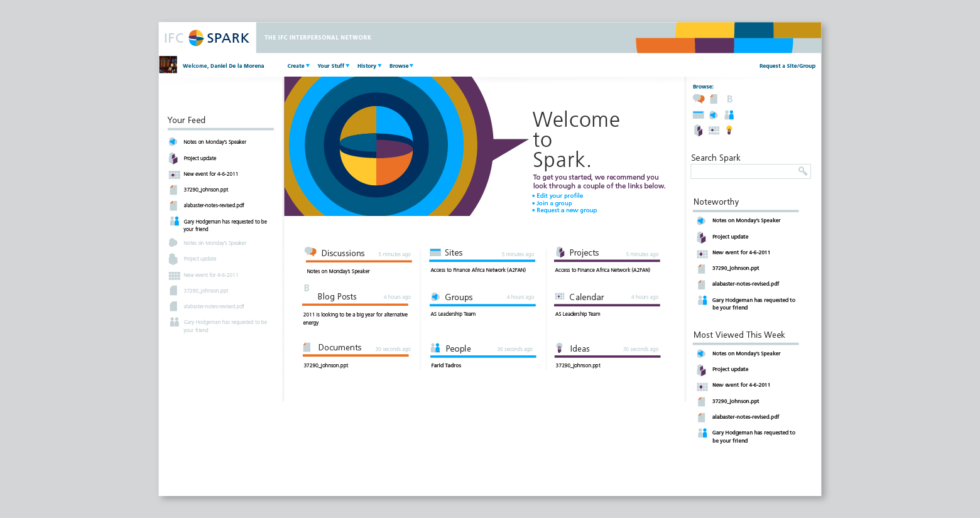Open AS Leadership Team under Calendar

tap(577, 314)
